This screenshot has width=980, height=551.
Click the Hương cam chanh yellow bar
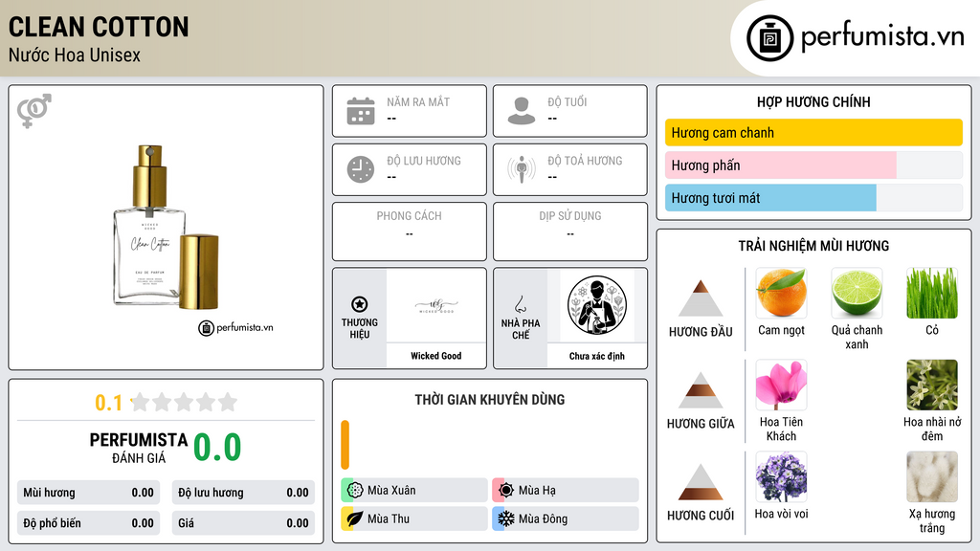point(813,132)
